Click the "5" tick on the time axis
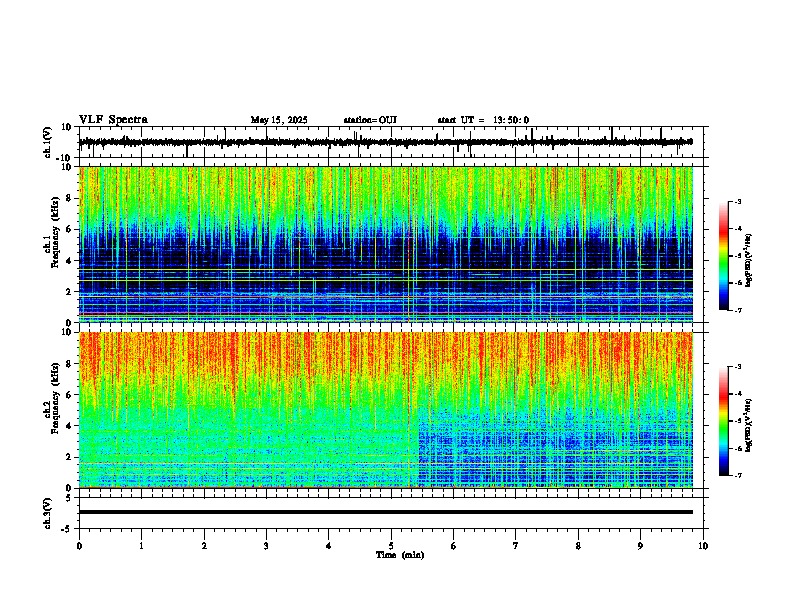792x612 pixels. click(x=391, y=546)
